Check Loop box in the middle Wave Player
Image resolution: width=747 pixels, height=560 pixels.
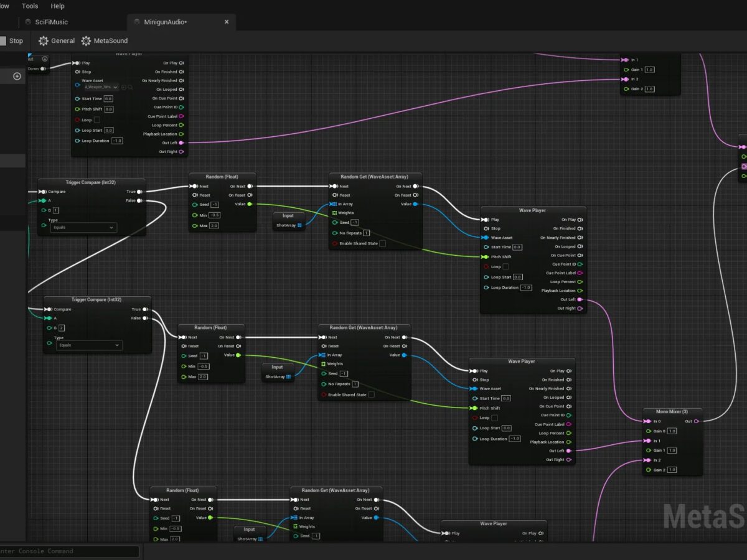[505, 267]
